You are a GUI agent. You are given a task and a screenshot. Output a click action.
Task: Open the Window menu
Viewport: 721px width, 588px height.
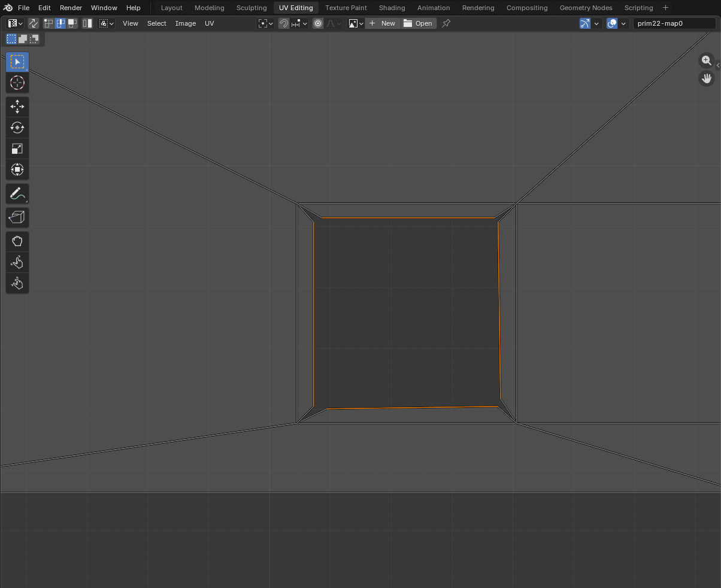[x=104, y=8]
